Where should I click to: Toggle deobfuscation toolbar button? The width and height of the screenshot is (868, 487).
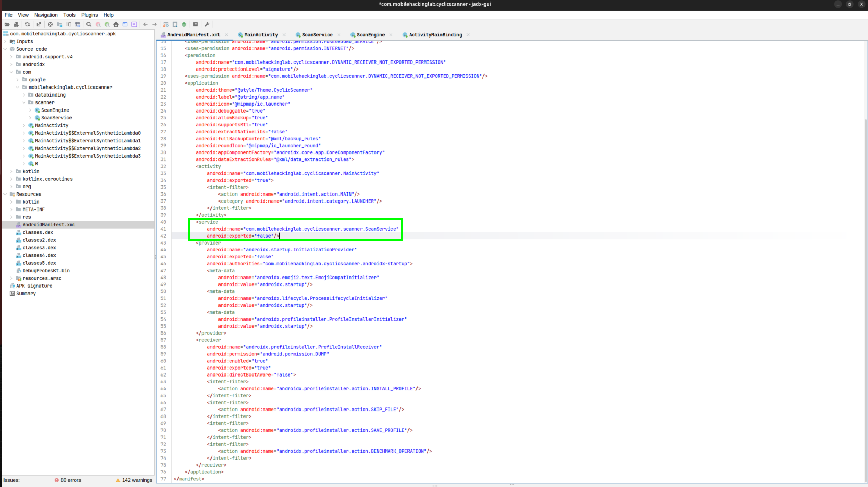click(166, 24)
